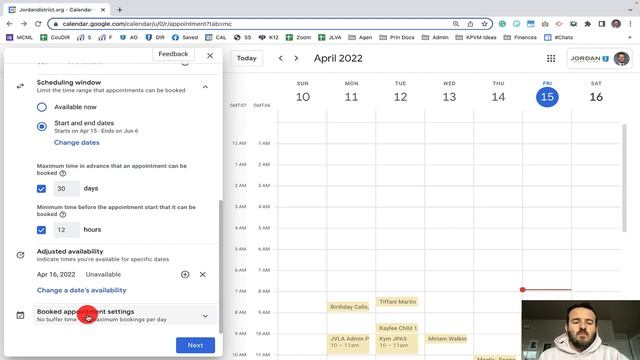This screenshot has height=360, width=640.
Task: Jump to Today in calendar
Action: [x=247, y=58]
